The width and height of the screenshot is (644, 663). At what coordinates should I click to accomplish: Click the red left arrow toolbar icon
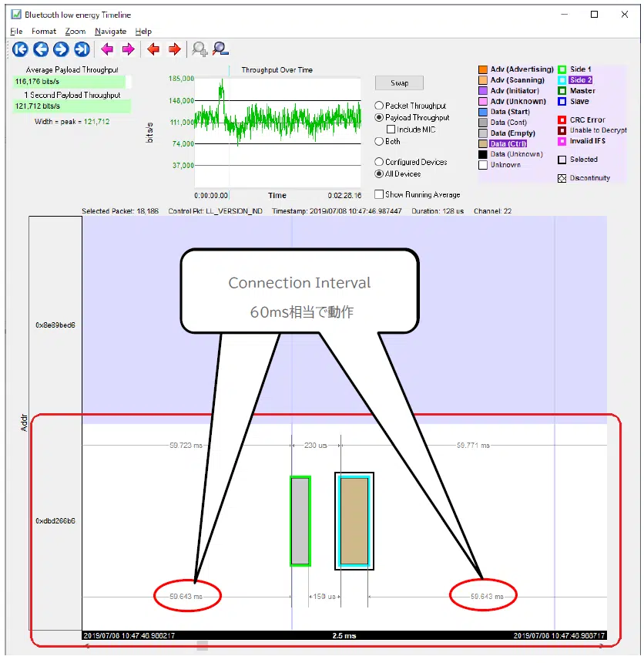(x=153, y=49)
